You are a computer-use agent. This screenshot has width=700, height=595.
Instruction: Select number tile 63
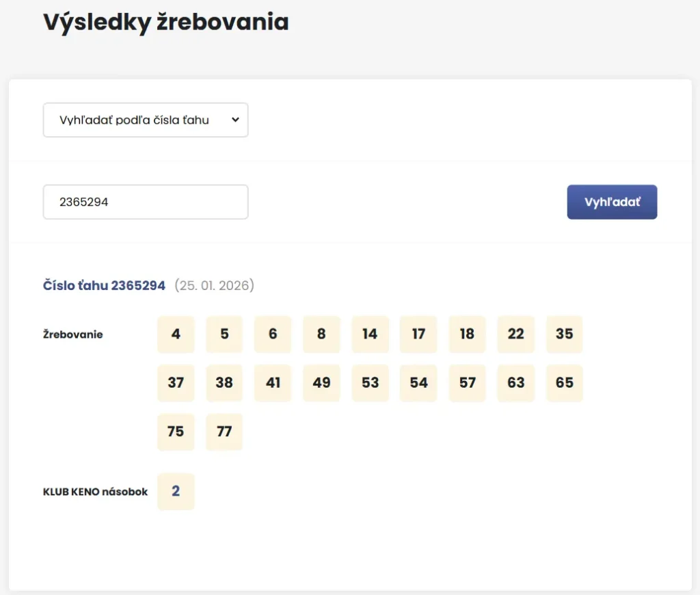coord(515,384)
